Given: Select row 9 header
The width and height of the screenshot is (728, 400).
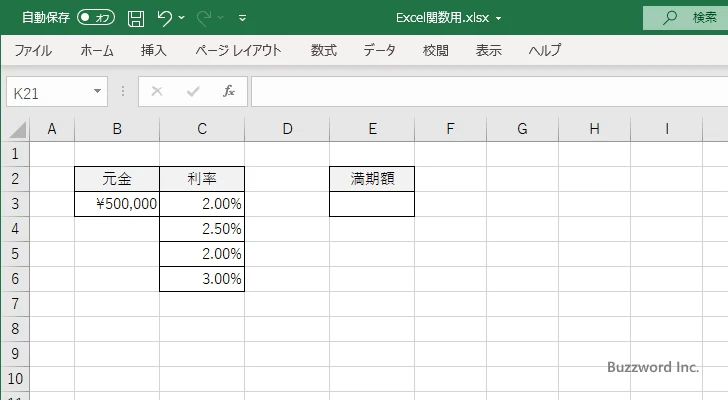Looking at the screenshot, I should click(15, 354).
